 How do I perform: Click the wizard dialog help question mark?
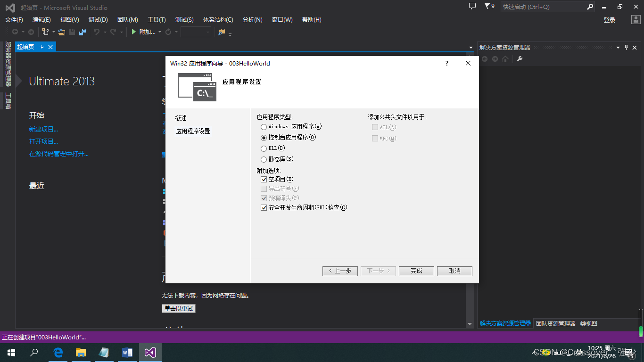[x=447, y=63]
